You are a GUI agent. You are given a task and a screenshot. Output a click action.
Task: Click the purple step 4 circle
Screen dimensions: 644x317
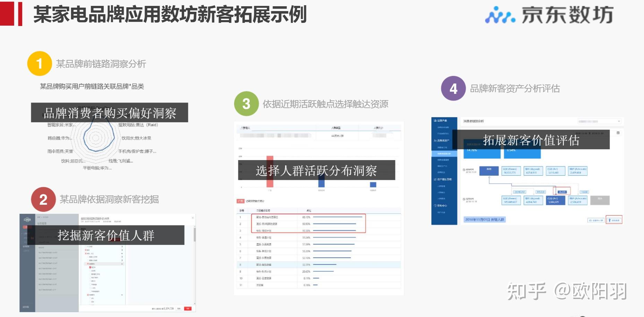coord(453,88)
